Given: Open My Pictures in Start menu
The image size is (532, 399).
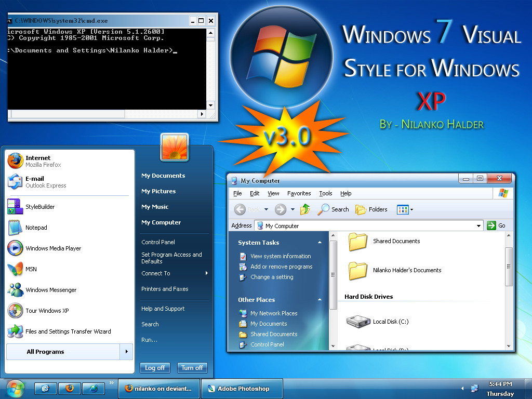Looking at the screenshot, I should tap(158, 191).
